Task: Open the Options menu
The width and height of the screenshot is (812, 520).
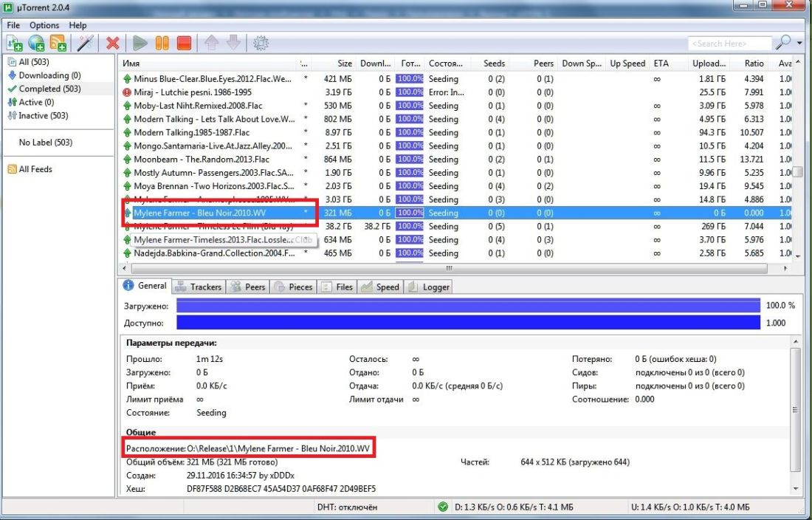Action: click(x=44, y=25)
